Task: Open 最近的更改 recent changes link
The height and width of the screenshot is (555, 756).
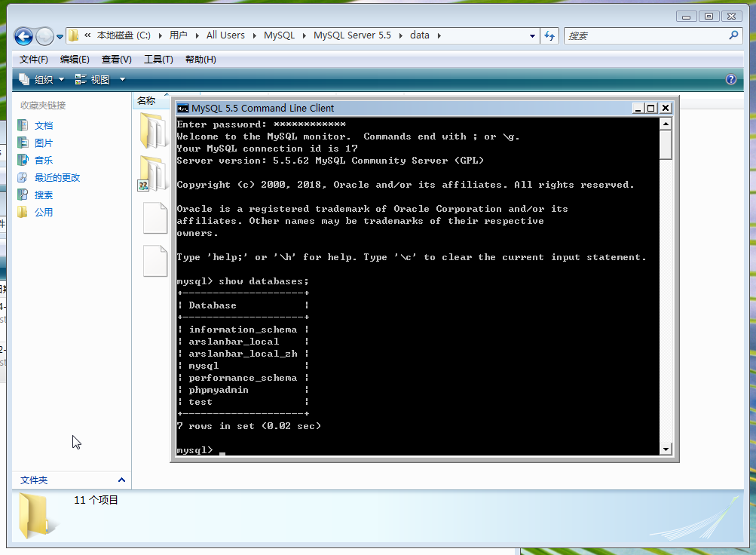Action: (x=57, y=178)
